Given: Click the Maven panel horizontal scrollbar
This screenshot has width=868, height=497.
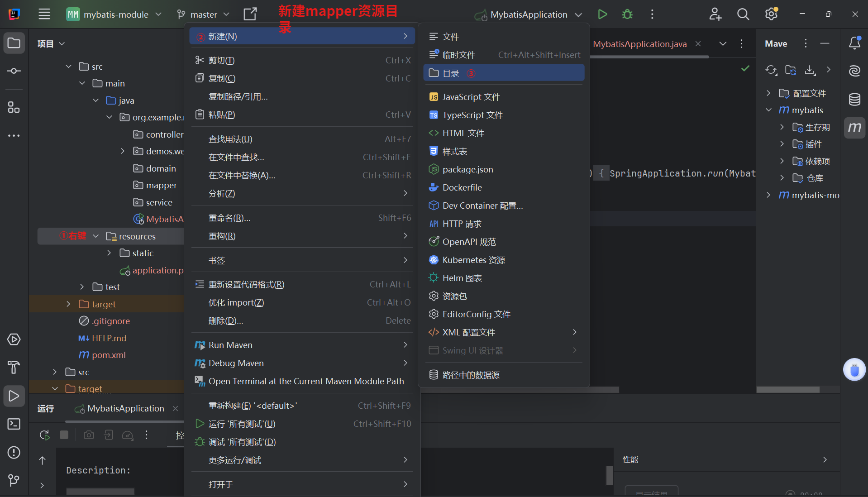Looking at the screenshot, I should click(x=788, y=390).
